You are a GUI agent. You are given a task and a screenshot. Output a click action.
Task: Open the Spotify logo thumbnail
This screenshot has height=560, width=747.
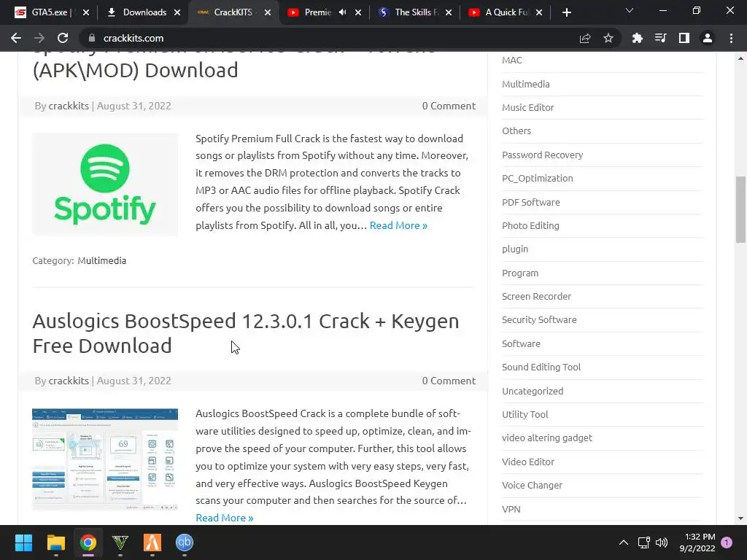[105, 184]
